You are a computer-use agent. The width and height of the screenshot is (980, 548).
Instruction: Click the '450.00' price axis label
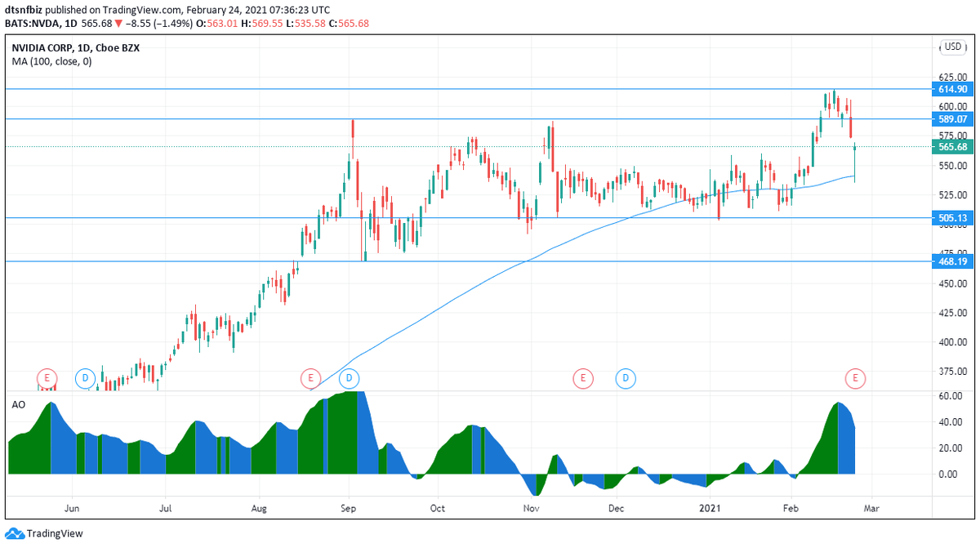(952, 283)
